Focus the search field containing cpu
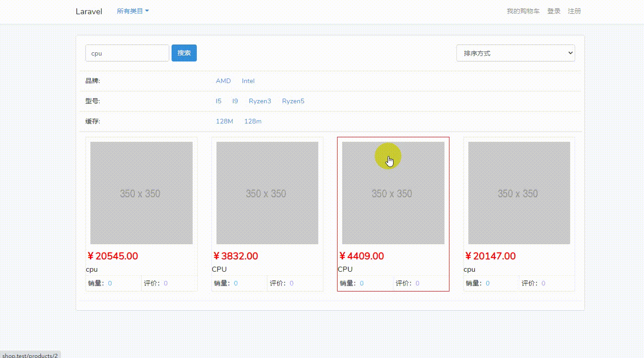 [127, 53]
